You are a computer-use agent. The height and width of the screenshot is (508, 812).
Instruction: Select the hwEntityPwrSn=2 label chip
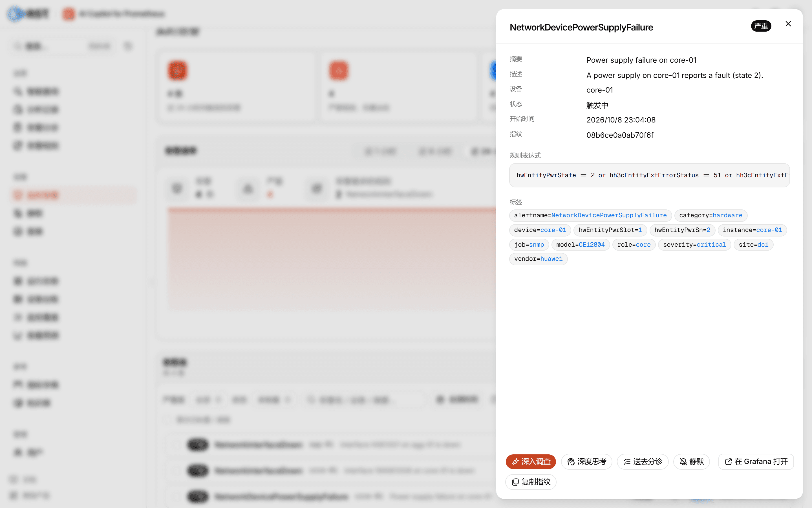682,230
